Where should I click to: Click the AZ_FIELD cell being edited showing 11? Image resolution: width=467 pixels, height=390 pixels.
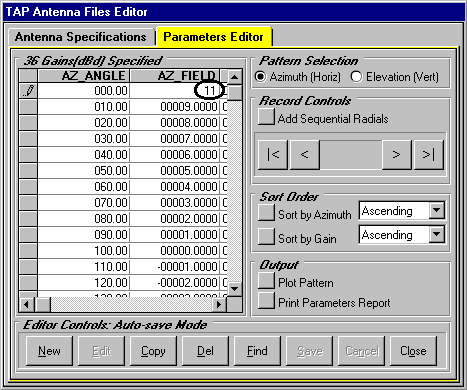(x=174, y=91)
